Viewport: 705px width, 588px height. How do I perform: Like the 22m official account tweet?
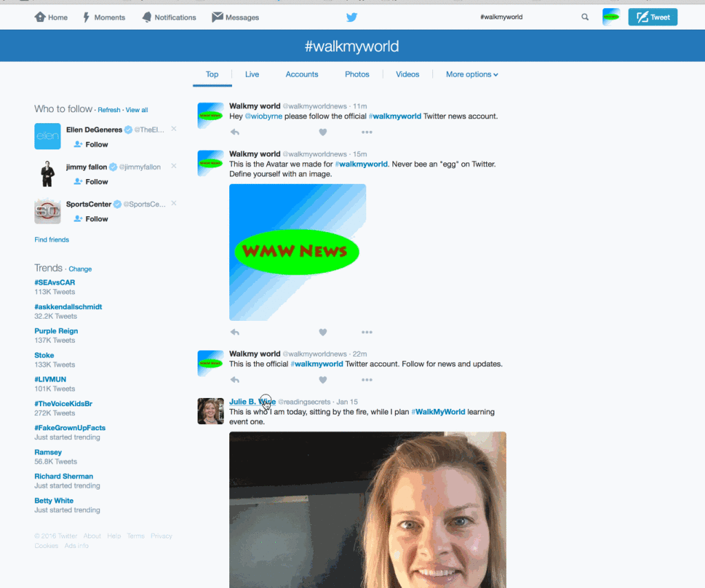click(323, 380)
